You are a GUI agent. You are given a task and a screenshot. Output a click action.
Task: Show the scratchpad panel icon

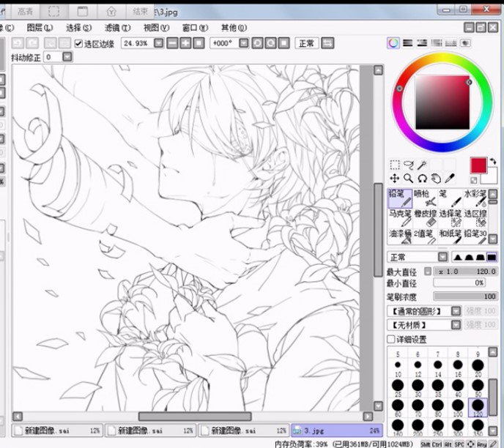465,43
